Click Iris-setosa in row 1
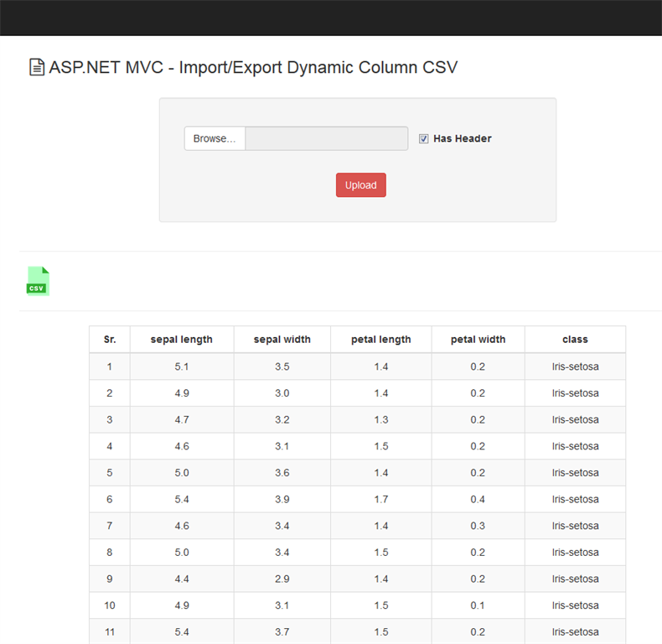 point(575,366)
